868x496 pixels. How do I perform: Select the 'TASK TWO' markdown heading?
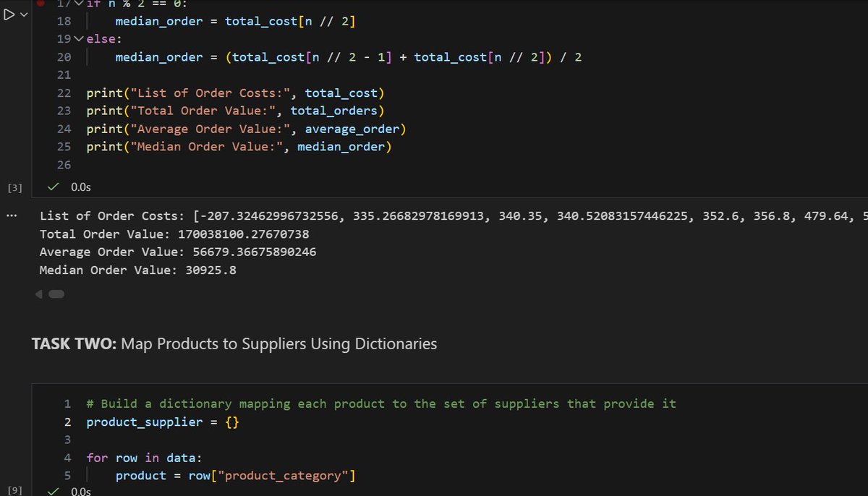pos(234,344)
